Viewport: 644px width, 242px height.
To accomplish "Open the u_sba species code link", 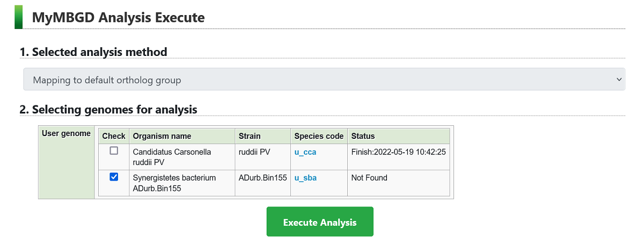I will coord(305,178).
